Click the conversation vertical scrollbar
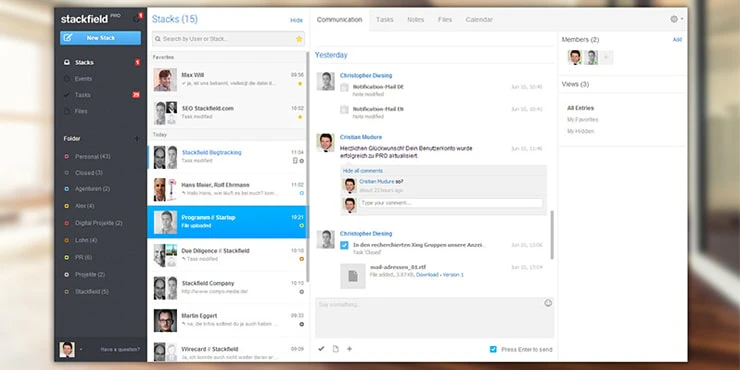This screenshot has width=740, height=370. point(552,235)
